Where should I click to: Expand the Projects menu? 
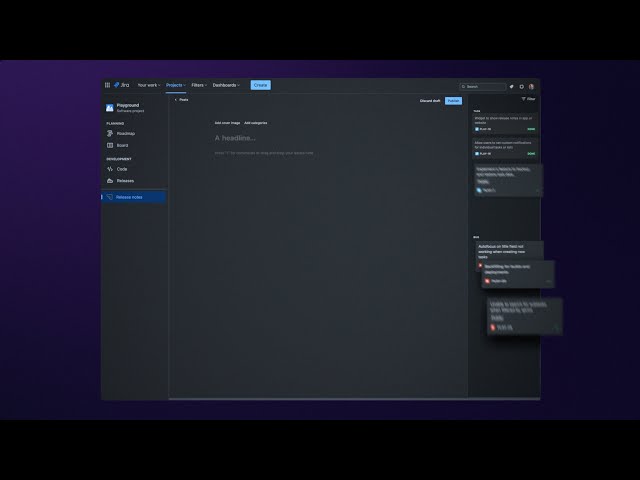click(176, 85)
